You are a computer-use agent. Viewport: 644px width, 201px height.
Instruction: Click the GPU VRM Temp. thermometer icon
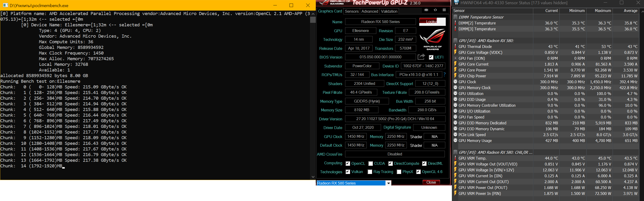pyautogui.click(x=455, y=158)
